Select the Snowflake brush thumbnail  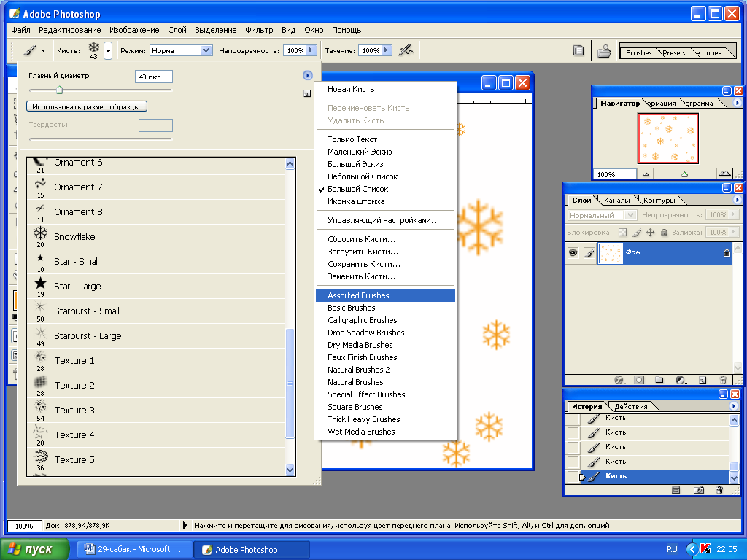[41, 233]
